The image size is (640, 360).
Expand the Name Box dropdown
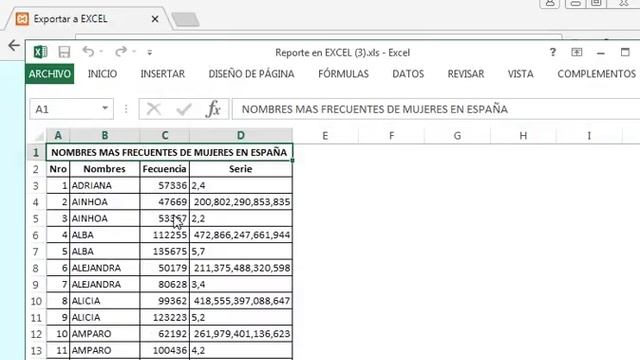(x=105, y=109)
